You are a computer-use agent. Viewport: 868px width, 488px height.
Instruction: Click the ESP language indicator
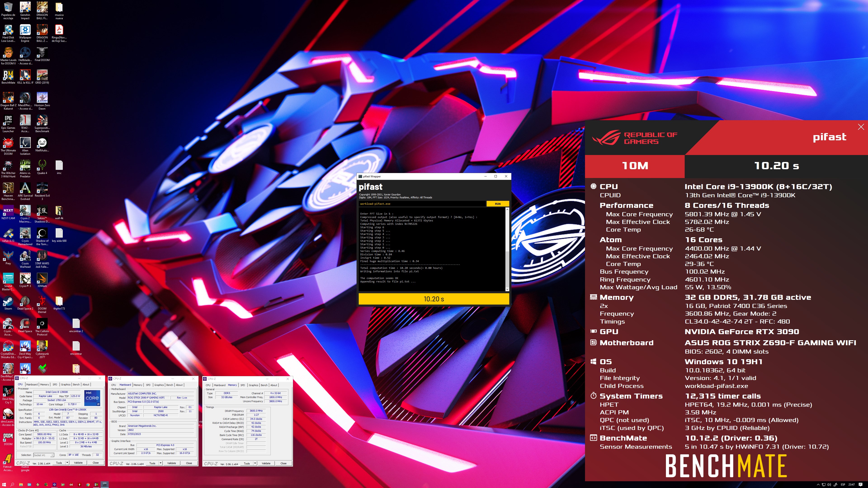click(x=843, y=485)
